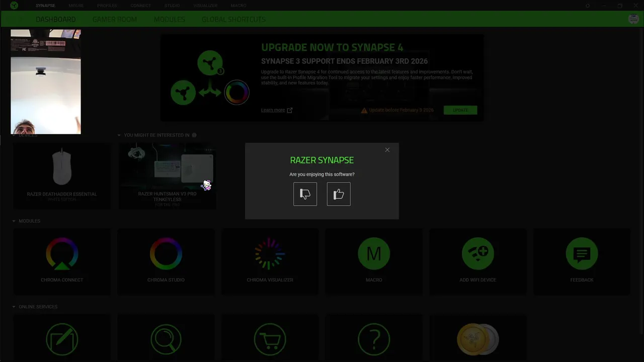
Task: Switch to the Gamer Room tab
Action: tap(115, 19)
